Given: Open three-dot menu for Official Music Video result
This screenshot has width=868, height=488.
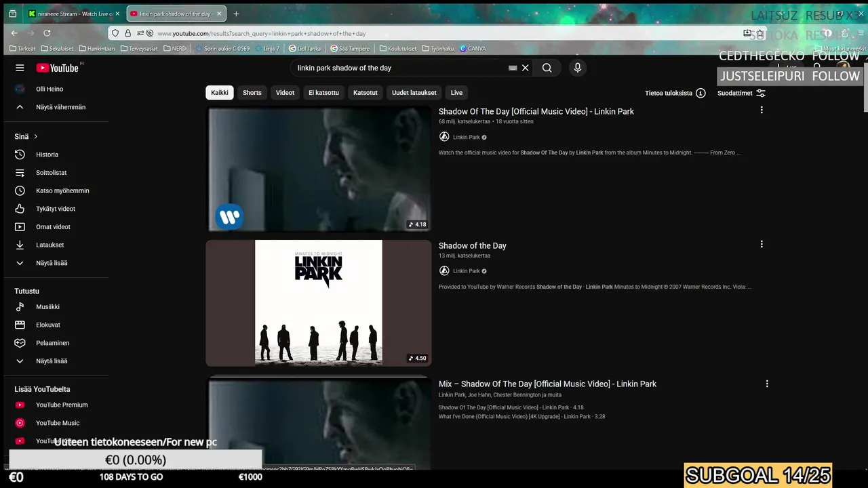Looking at the screenshot, I should [x=762, y=110].
